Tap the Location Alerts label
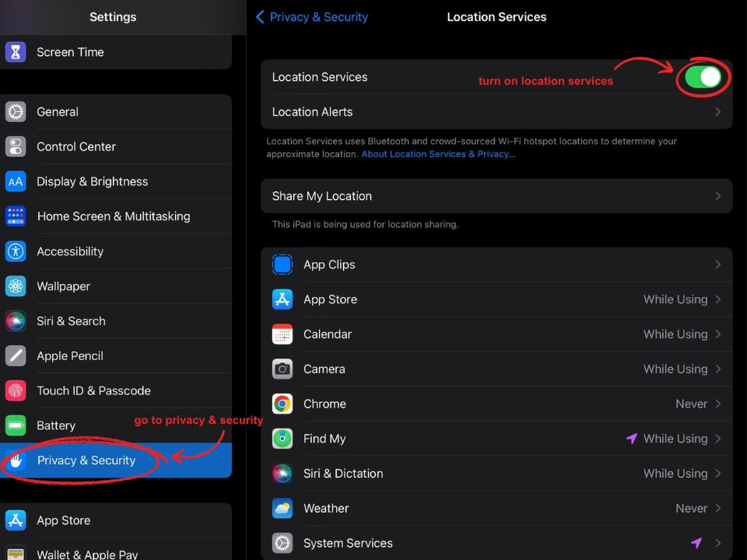 coord(313,112)
